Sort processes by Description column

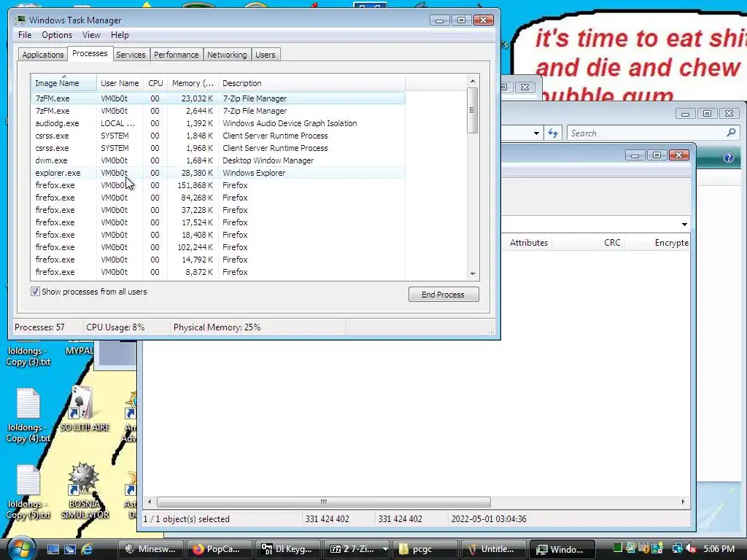[x=311, y=83]
